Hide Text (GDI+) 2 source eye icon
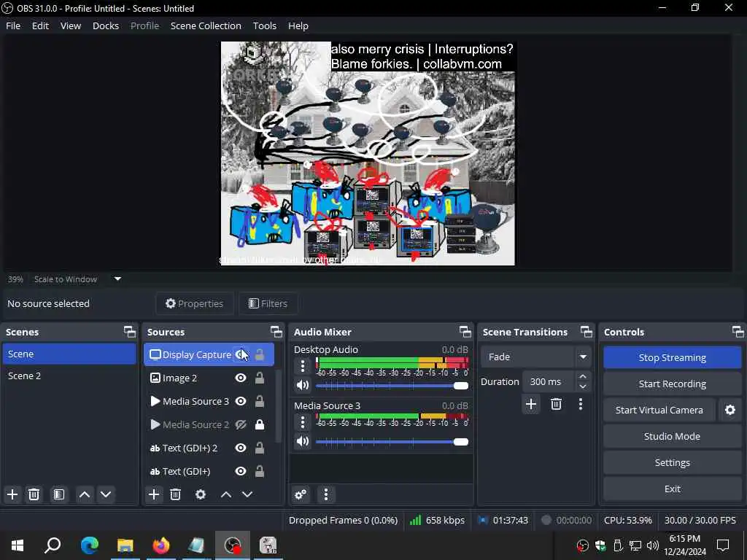The image size is (747, 560). click(x=241, y=448)
